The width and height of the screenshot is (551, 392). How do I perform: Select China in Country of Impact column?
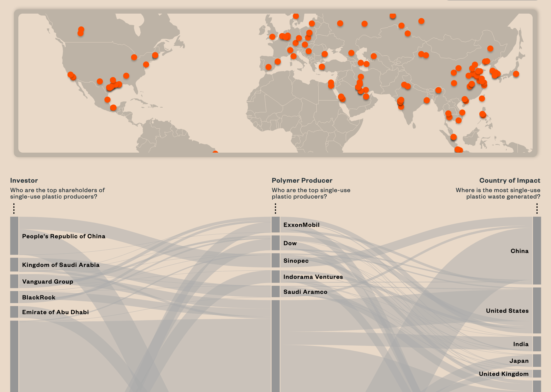coord(537,250)
